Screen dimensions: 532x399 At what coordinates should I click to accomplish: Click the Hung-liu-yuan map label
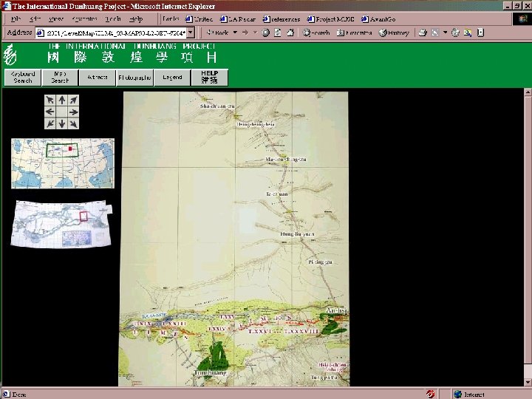point(297,234)
